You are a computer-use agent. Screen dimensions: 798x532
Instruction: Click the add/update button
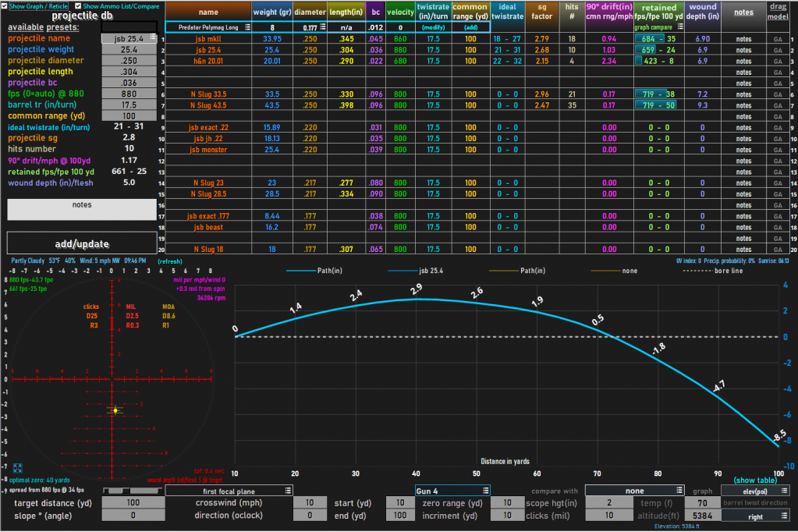click(82, 244)
